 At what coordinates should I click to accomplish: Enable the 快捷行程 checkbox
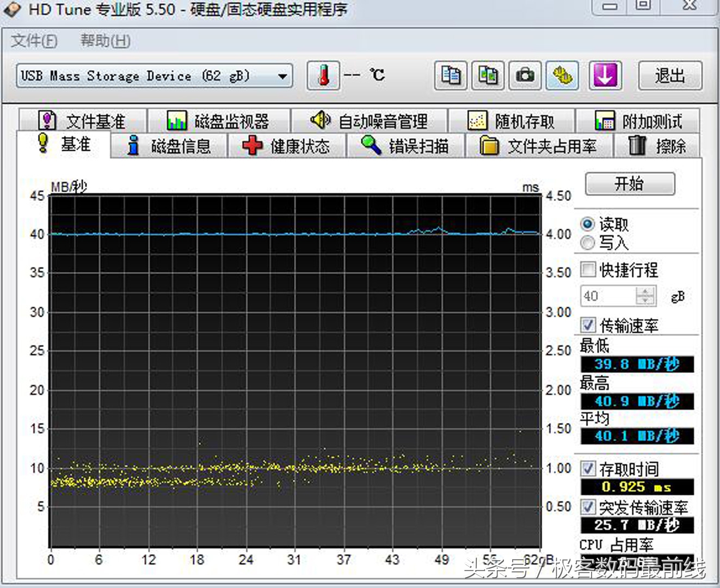(588, 269)
